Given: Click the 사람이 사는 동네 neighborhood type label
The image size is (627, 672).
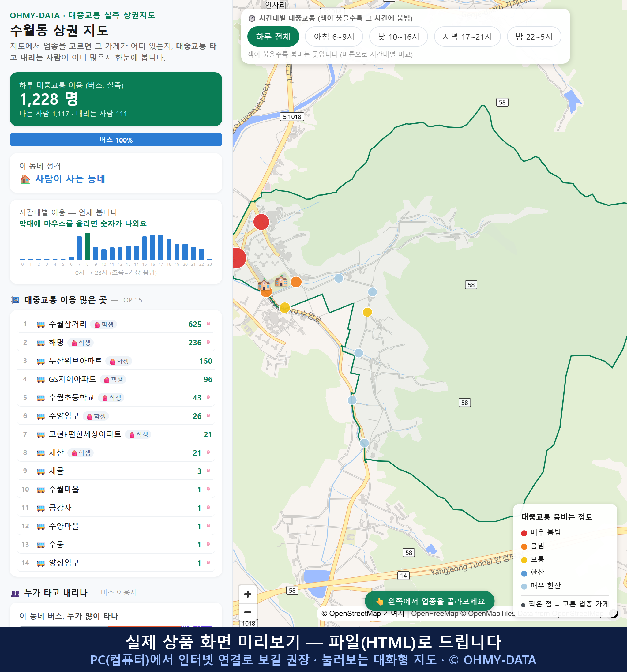Looking at the screenshot, I should (x=70, y=179).
